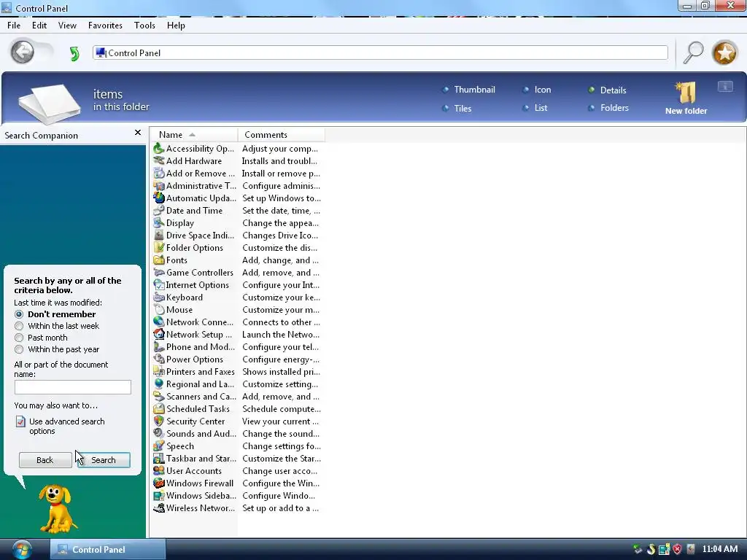Image resolution: width=747 pixels, height=560 pixels.
Task: Open the Favorites menu
Action: point(105,26)
